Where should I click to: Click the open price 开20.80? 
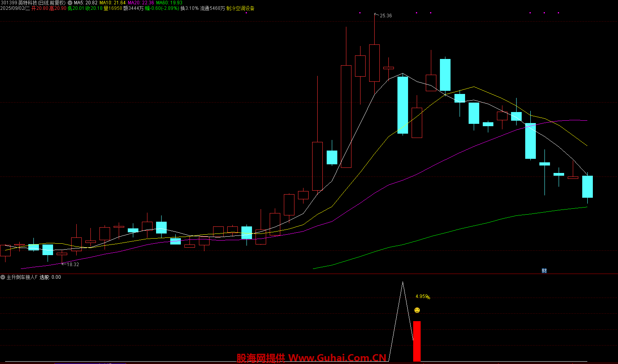coord(40,8)
